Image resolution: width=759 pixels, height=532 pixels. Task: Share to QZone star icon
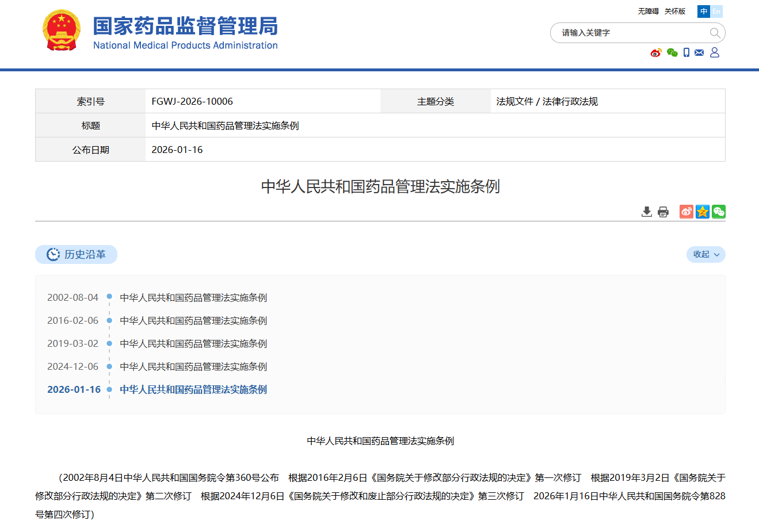pyautogui.click(x=703, y=212)
